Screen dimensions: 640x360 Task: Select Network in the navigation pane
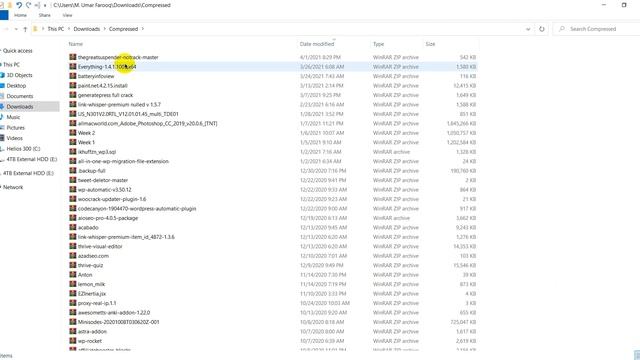click(x=13, y=187)
